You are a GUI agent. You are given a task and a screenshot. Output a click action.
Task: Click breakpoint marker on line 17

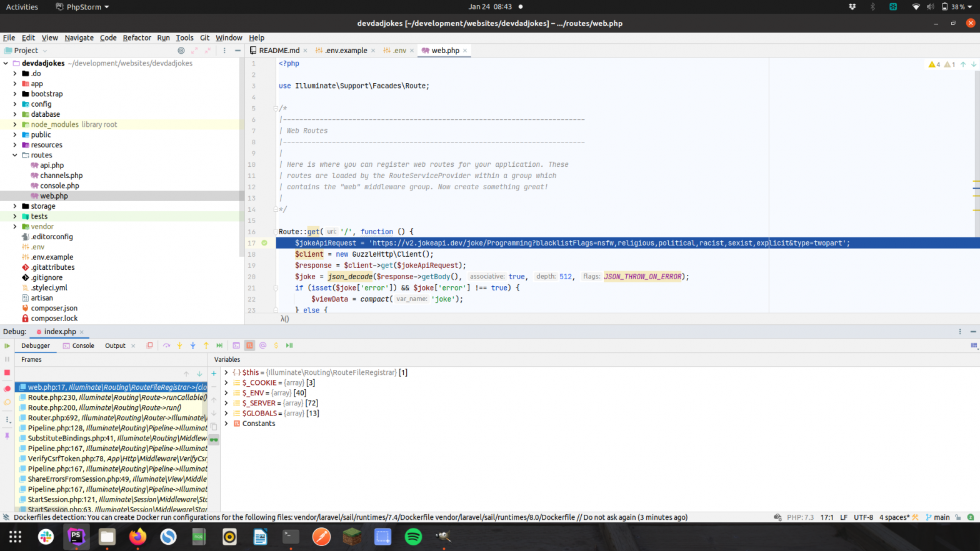tap(264, 243)
